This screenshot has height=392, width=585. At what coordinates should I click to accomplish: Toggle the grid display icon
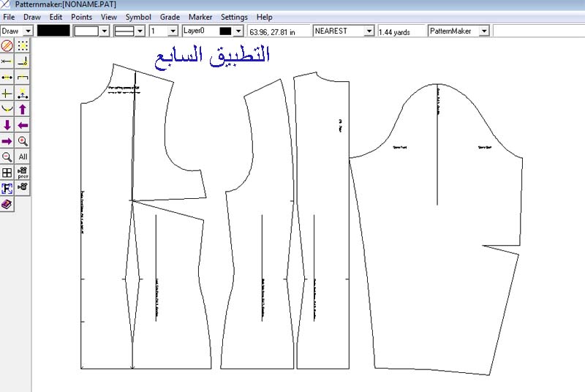click(x=7, y=173)
